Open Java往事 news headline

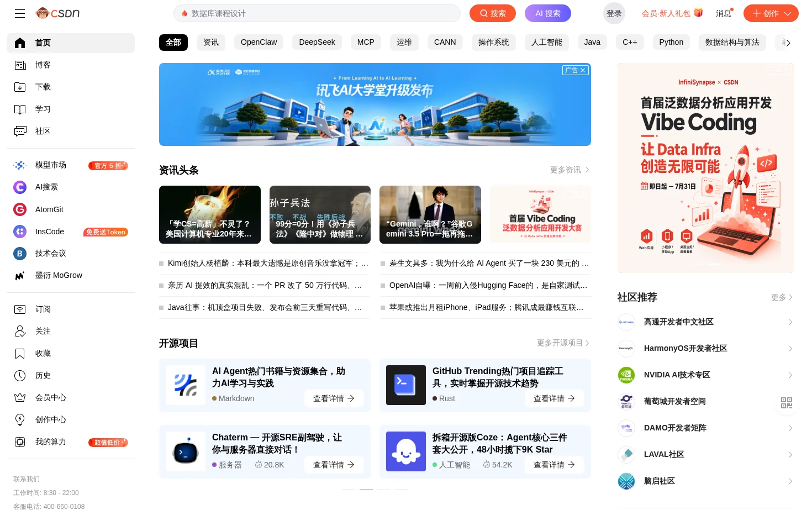pyautogui.click(x=265, y=308)
